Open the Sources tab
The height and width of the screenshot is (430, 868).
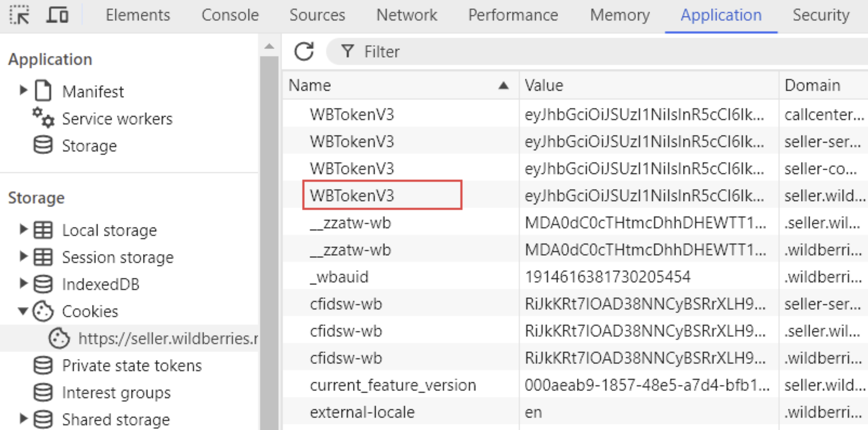317,15
